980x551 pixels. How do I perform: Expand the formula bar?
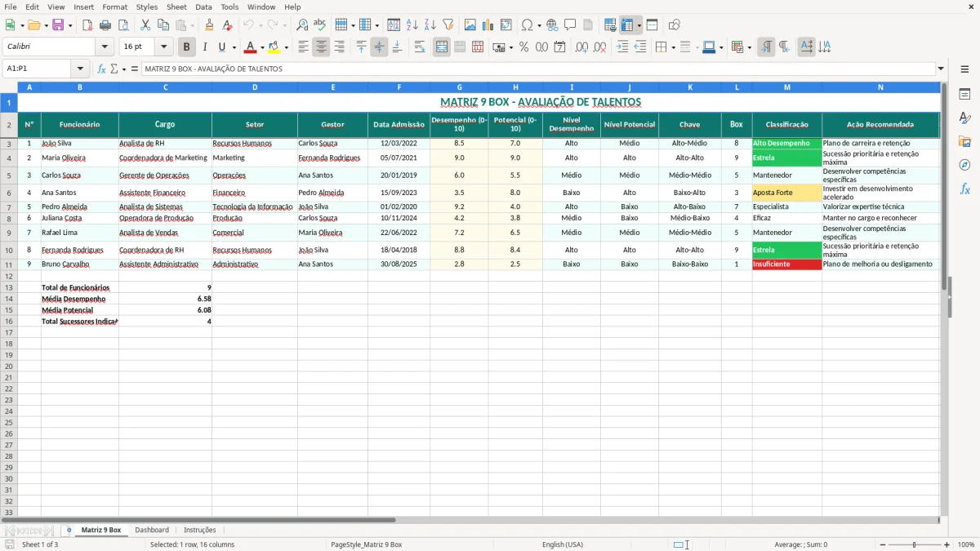point(941,69)
